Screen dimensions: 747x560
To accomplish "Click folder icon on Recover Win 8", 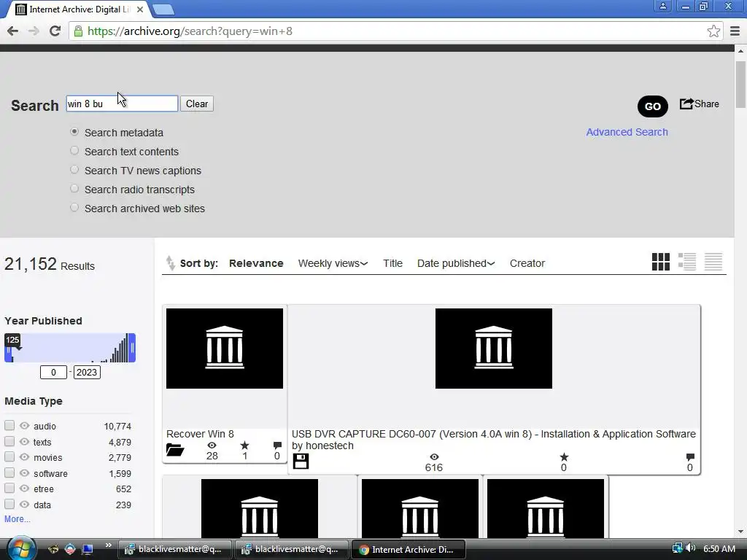I will coord(175,449).
